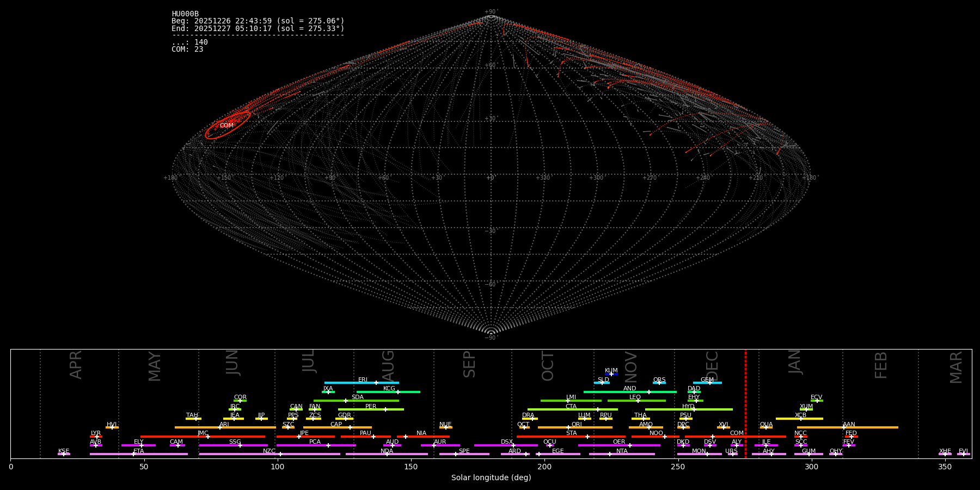Click the 'COM: 23' count line
Viewport: 980px width, 490px height.
(x=187, y=50)
